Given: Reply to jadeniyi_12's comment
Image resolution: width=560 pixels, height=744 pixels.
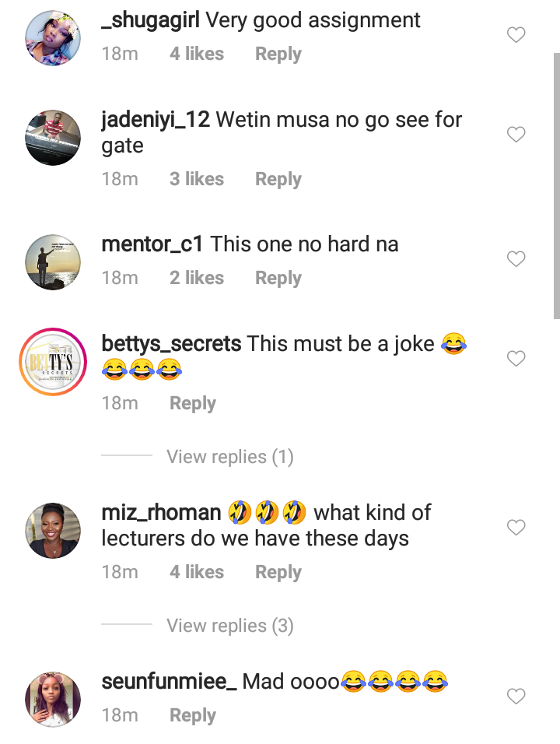Looking at the screenshot, I should [x=278, y=179].
